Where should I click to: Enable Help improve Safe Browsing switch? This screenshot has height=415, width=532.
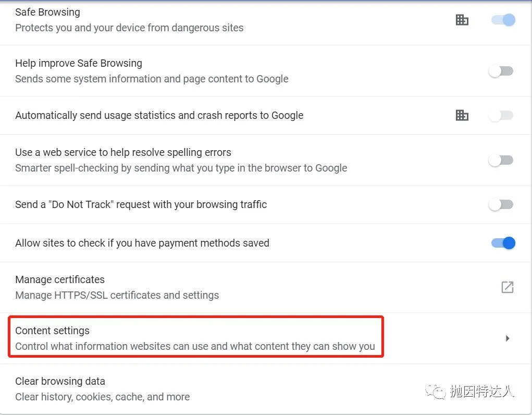click(x=501, y=71)
